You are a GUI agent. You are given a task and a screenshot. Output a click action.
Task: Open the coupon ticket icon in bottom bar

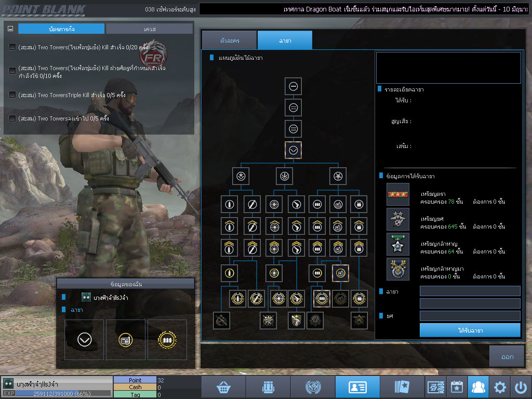[x=436, y=387]
